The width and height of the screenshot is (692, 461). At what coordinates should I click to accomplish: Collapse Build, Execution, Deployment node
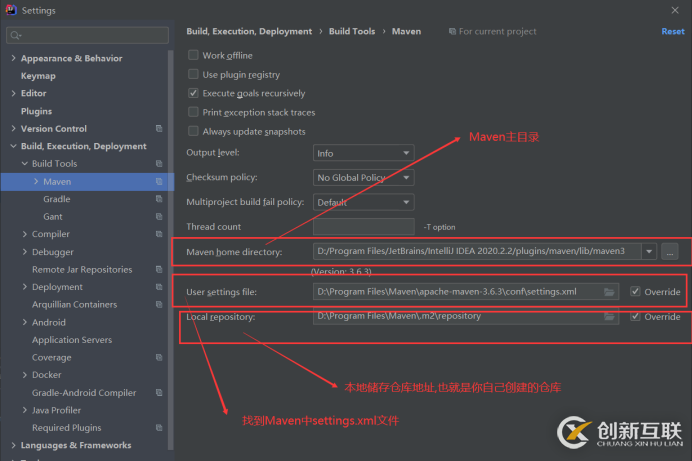13,146
